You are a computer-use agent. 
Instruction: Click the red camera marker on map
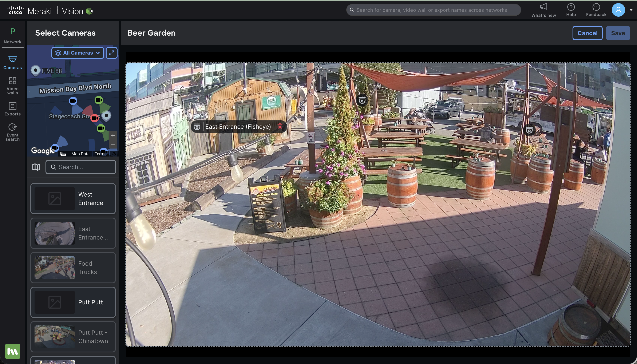point(95,118)
